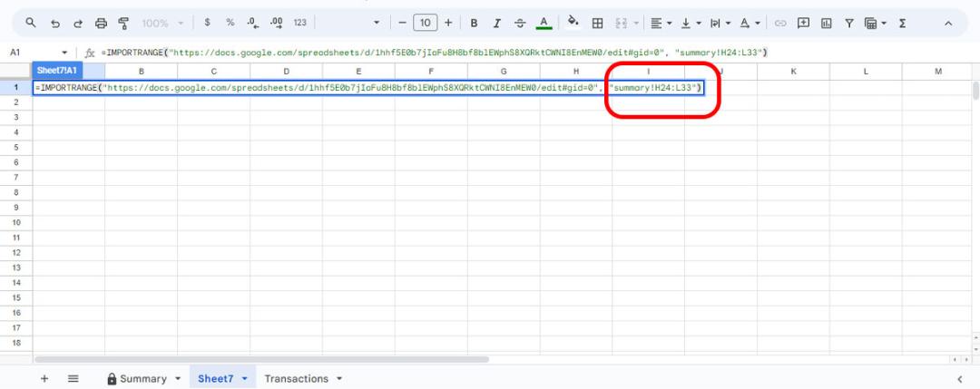Insert a comment
The width and height of the screenshot is (980, 389).
(x=804, y=23)
